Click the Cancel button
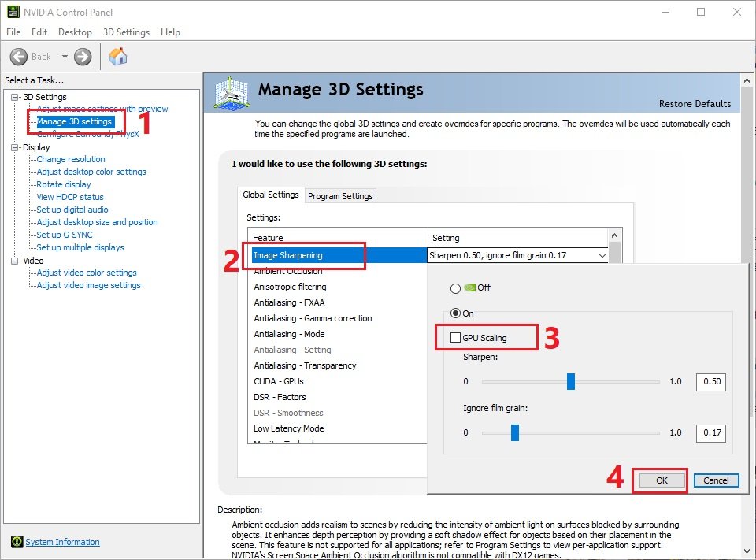Screen dimensions: 756x560 point(716,480)
